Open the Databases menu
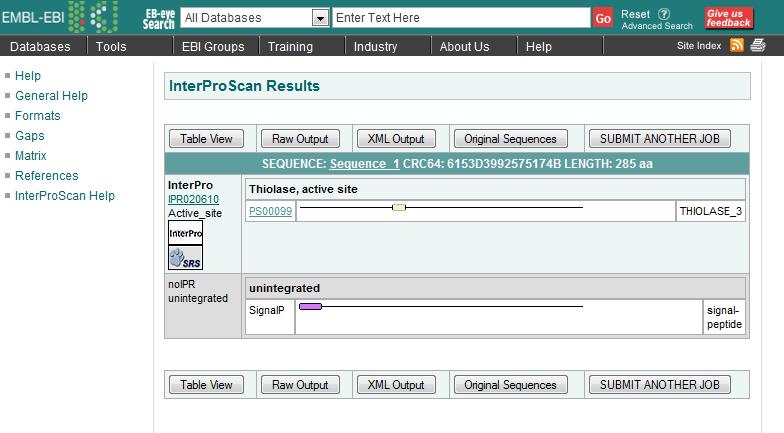The width and height of the screenshot is (784, 433). (x=40, y=47)
